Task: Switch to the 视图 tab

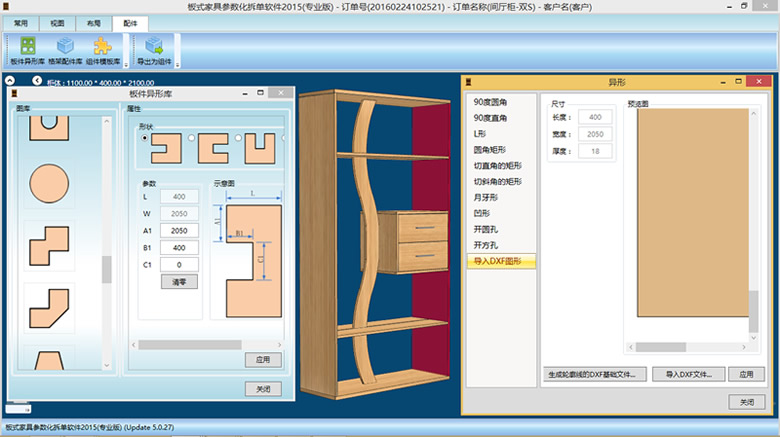Action: tap(57, 22)
